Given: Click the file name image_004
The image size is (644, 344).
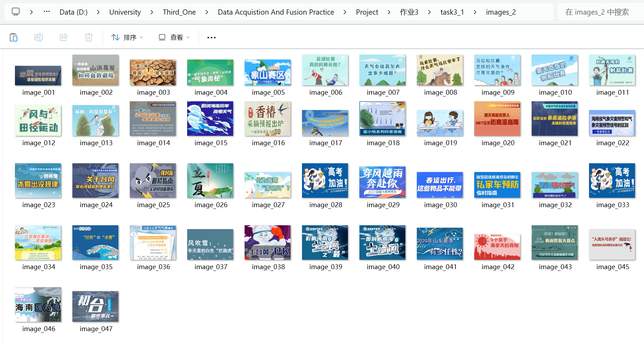Looking at the screenshot, I should (211, 93).
